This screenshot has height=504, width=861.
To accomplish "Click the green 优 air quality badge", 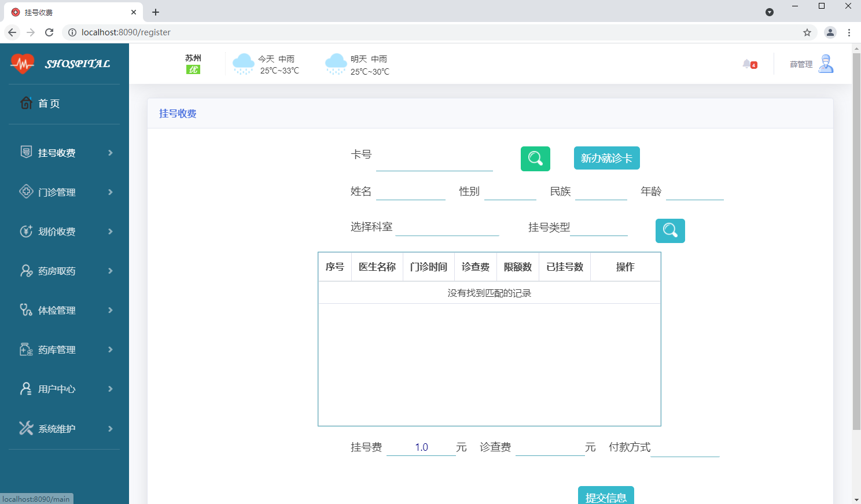I will pyautogui.click(x=193, y=69).
